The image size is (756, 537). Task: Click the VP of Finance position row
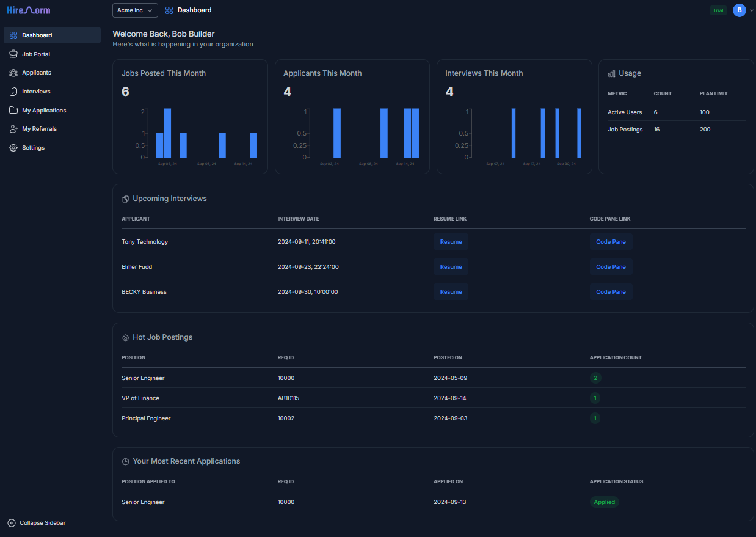[x=434, y=398]
